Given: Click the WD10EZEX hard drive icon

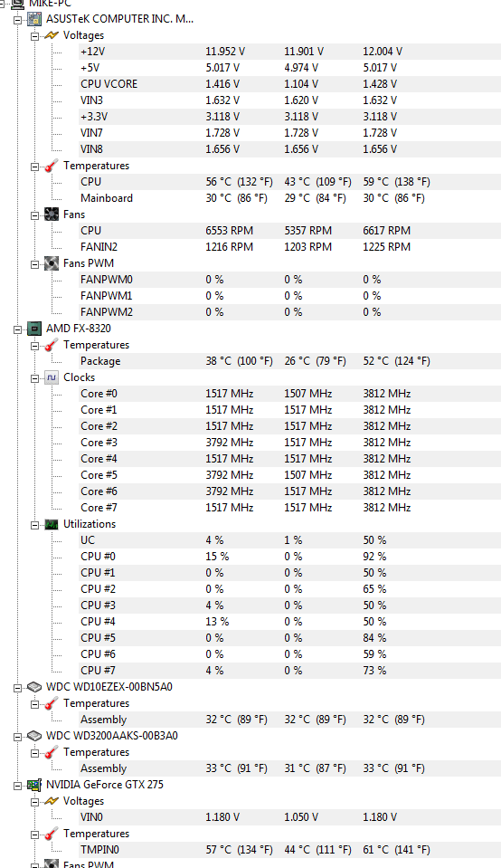Looking at the screenshot, I should coord(34,687).
